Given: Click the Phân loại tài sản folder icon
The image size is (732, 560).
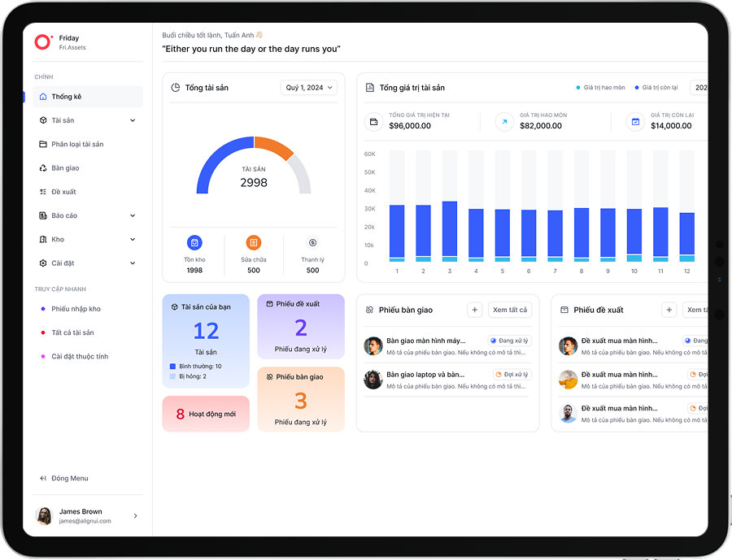Looking at the screenshot, I should [x=43, y=144].
